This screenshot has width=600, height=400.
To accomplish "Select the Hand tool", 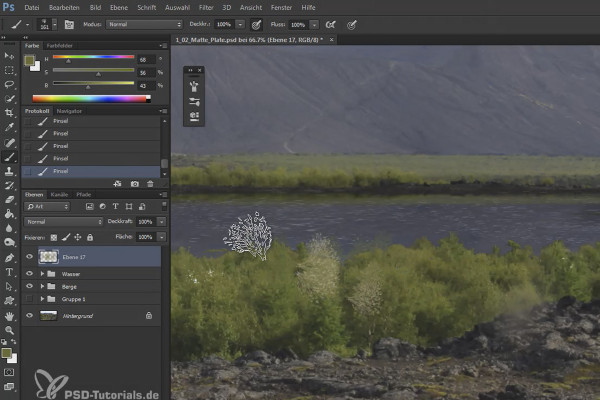I will (x=9, y=316).
